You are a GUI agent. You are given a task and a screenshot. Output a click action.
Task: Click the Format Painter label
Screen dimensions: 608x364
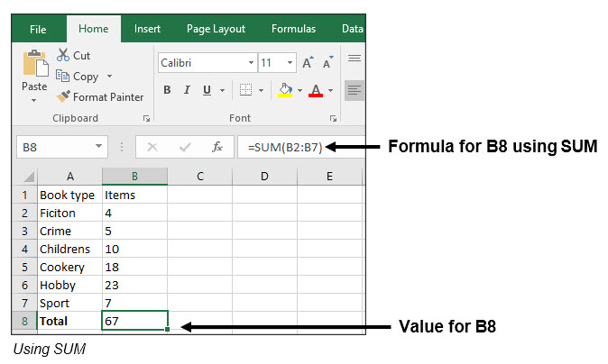point(108,96)
